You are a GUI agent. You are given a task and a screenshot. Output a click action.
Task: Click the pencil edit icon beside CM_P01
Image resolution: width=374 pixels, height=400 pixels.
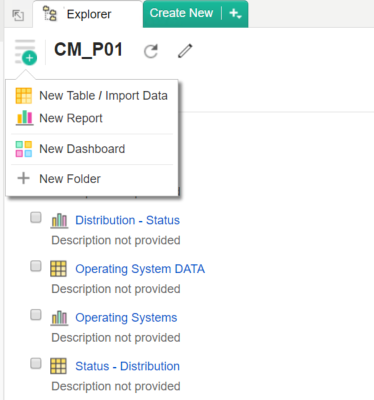pyautogui.click(x=185, y=51)
